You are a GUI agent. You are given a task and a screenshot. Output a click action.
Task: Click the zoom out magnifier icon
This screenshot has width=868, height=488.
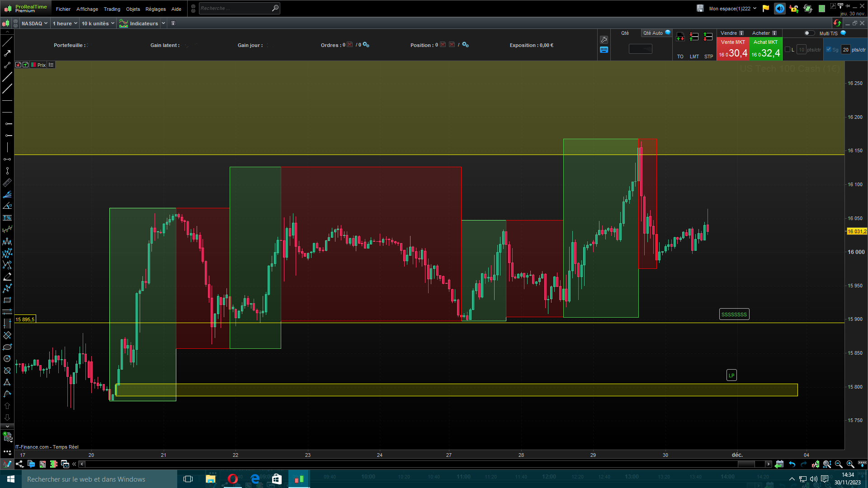[839, 464]
